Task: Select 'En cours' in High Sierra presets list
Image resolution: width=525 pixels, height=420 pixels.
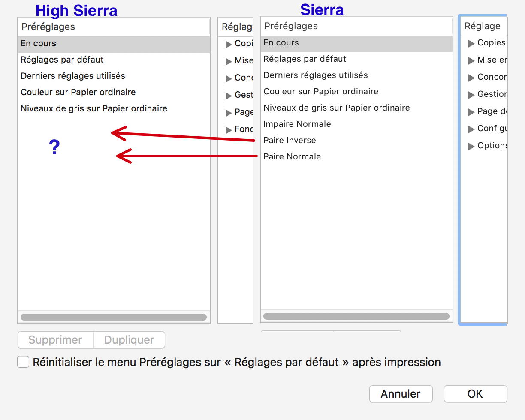Action: pyautogui.click(x=114, y=44)
